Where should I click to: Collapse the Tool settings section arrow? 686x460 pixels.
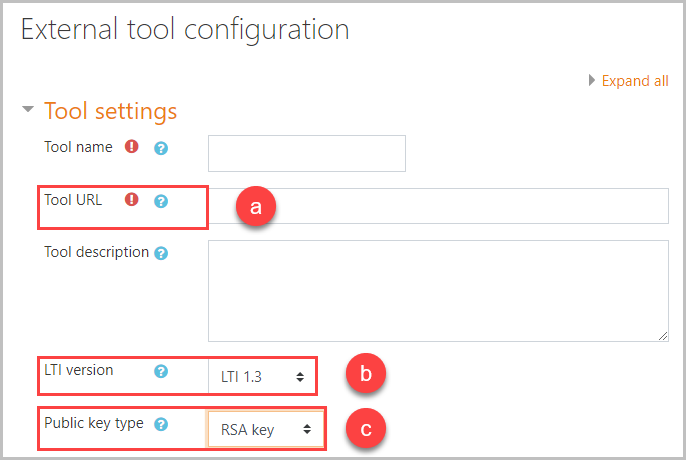[28, 109]
